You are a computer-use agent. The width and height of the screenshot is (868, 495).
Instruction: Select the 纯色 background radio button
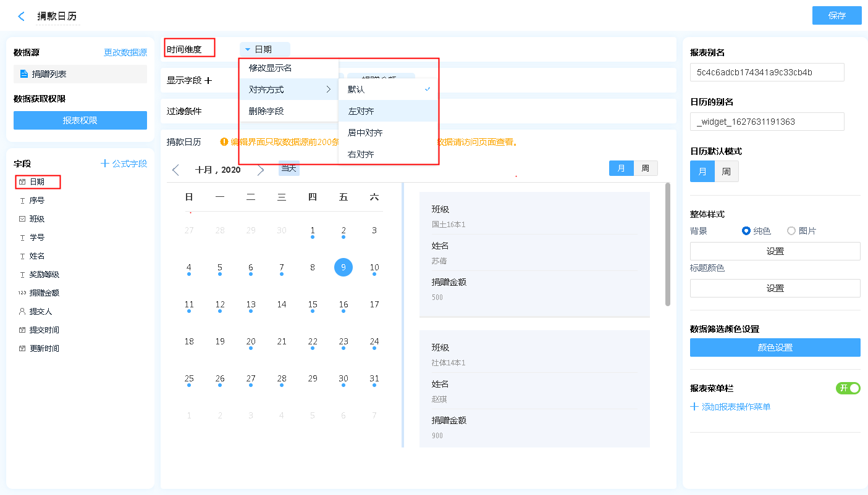pos(746,231)
